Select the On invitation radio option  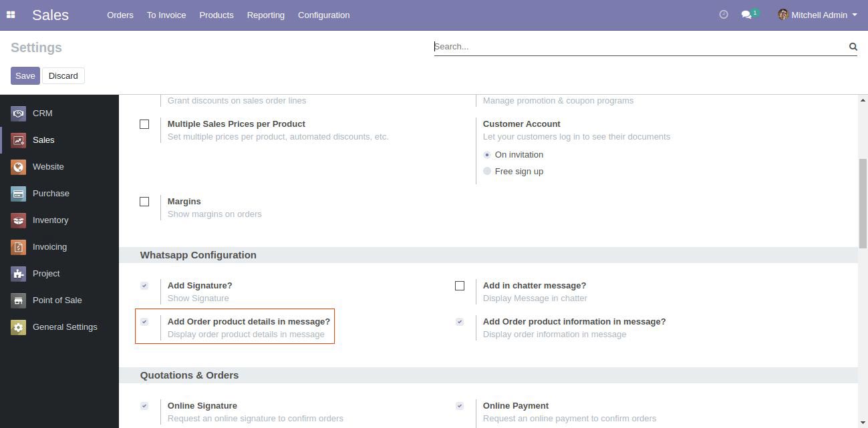pyautogui.click(x=487, y=155)
